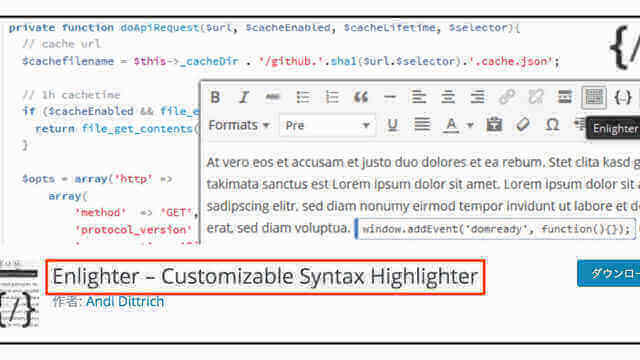Open Andi Dittrich author link

(125, 302)
